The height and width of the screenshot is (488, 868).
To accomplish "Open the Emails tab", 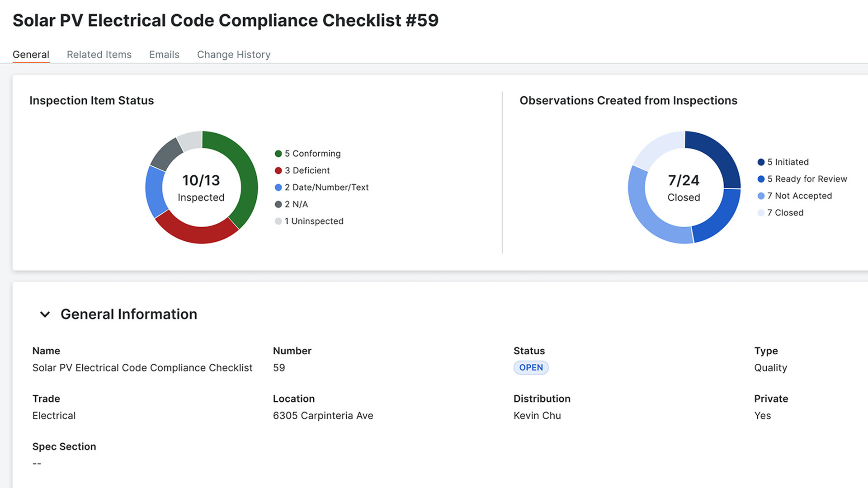I will point(164,54).
